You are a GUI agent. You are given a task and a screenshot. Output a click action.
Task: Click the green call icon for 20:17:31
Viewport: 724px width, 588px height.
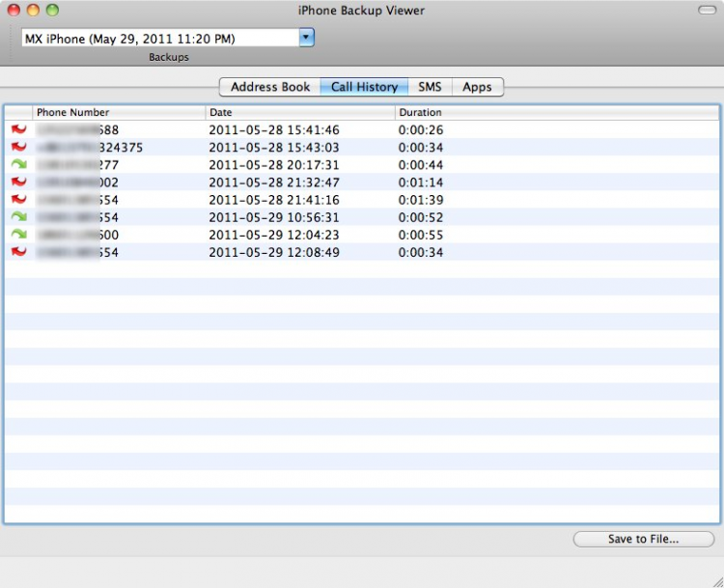[x=19, y=164]
